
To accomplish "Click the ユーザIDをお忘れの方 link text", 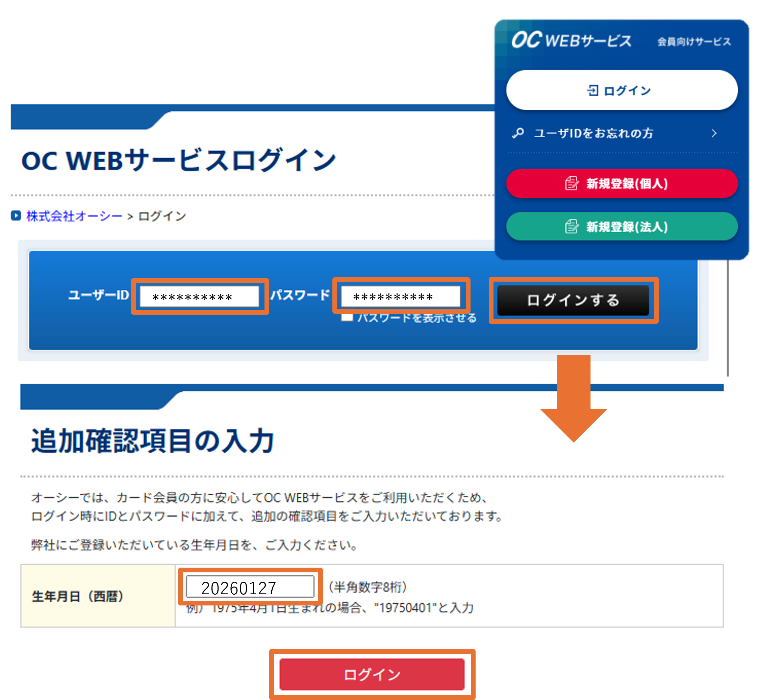I will (x=593, y=133).
